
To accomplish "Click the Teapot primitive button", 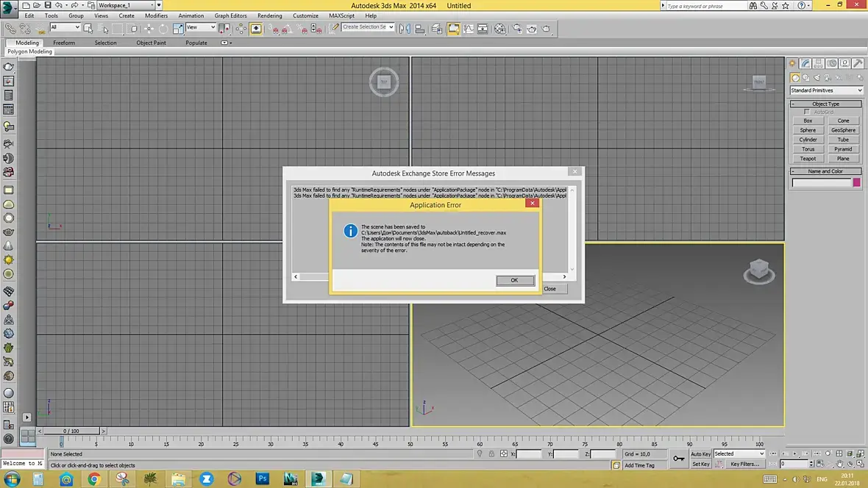I will [808, 158].
